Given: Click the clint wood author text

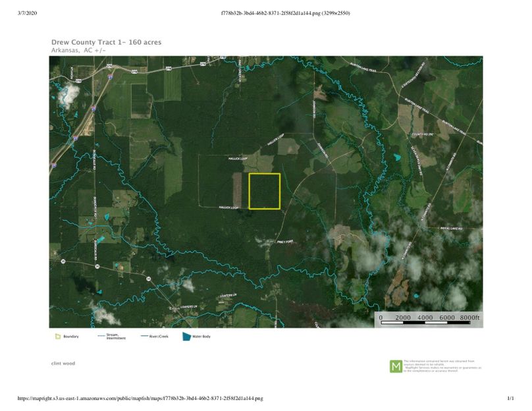Looking at the screenshot, I should coord(63,363).
